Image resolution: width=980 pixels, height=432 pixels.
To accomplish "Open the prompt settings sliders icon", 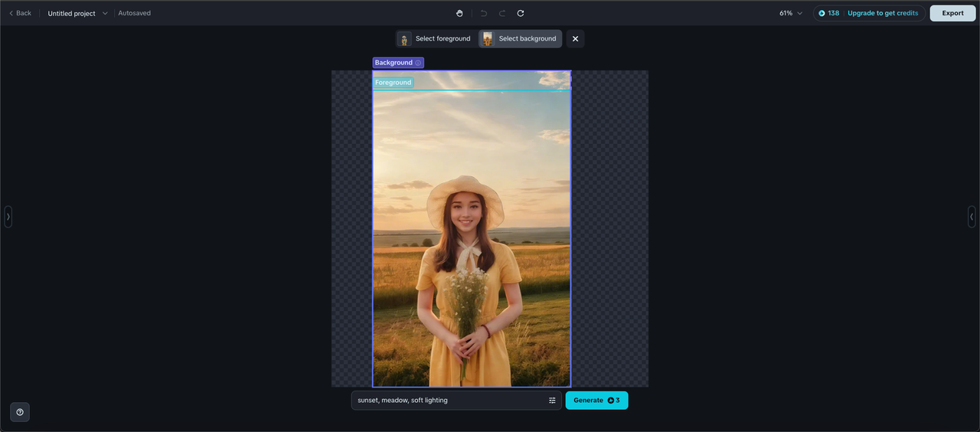I will pos(552,401).
